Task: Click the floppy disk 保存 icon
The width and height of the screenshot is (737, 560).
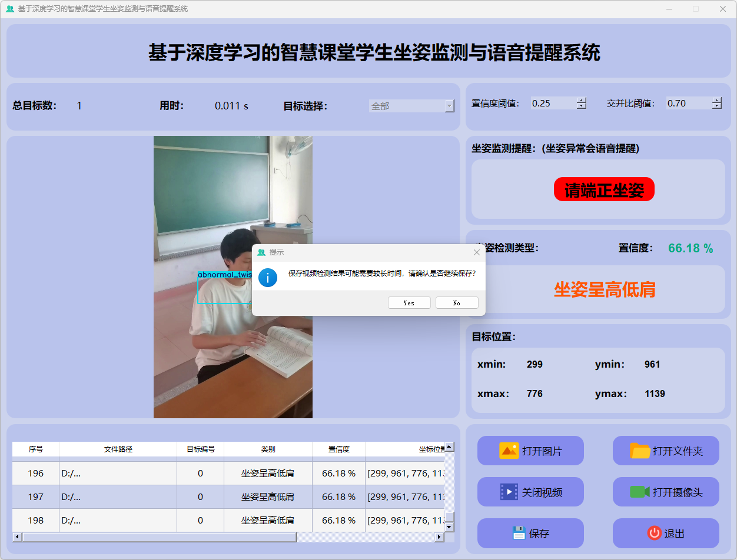Action: (519, 533)
